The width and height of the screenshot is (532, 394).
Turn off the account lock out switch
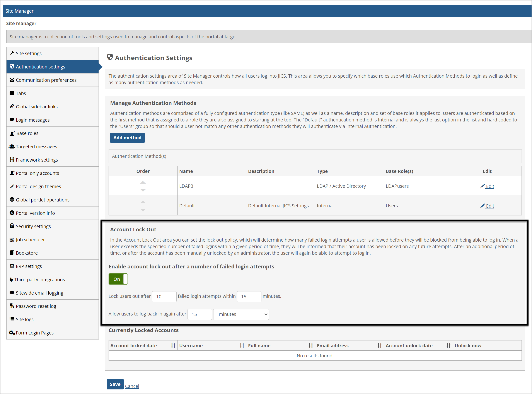click(118, 279)
